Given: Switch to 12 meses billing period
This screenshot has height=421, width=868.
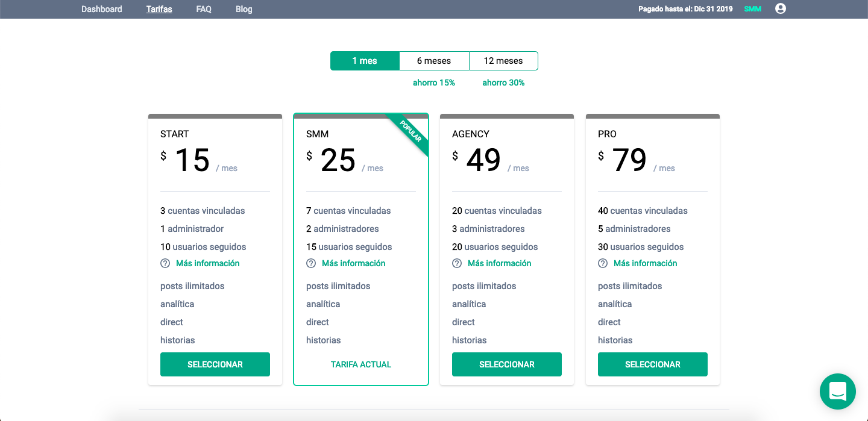Looking at the screenshot, I should tap(503, 61).
